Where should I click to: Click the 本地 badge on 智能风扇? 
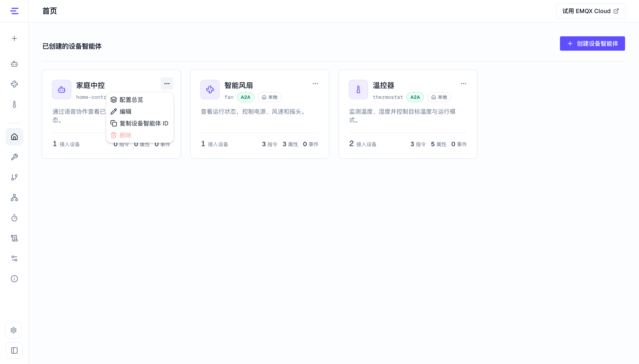click(x=269, y=97)
